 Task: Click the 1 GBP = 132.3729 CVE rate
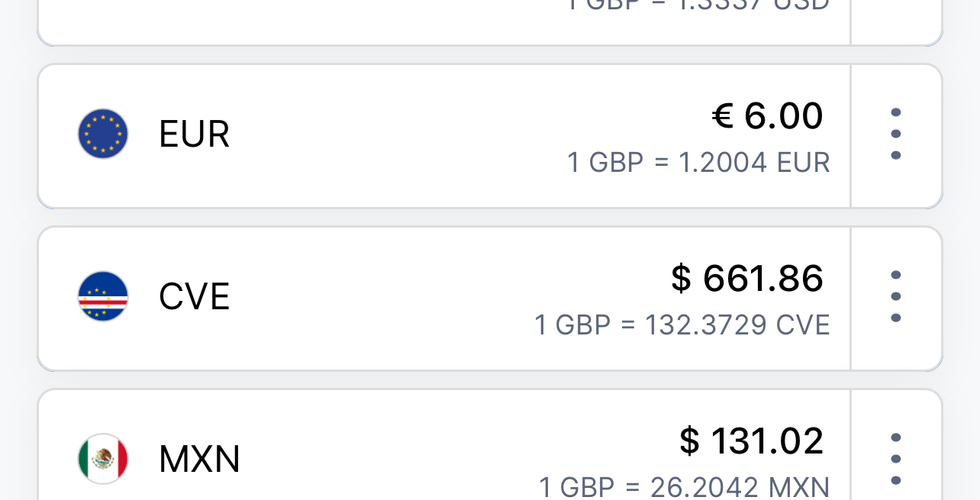[682, 325]
